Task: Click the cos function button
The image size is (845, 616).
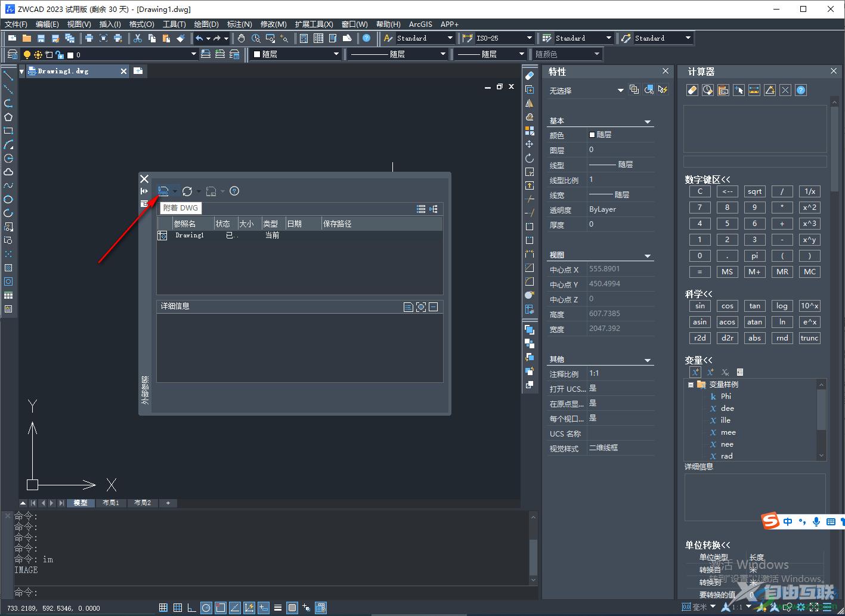Action: coord(727,306)
